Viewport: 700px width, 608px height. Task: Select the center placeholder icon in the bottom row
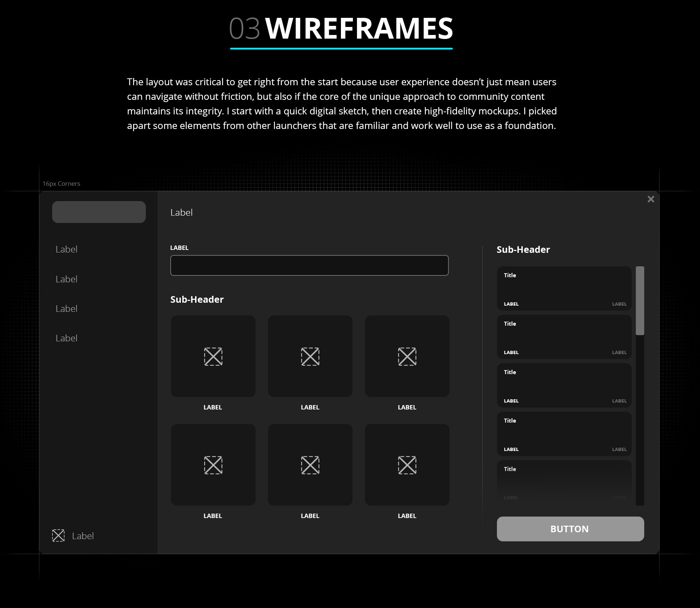pos(310,465)
